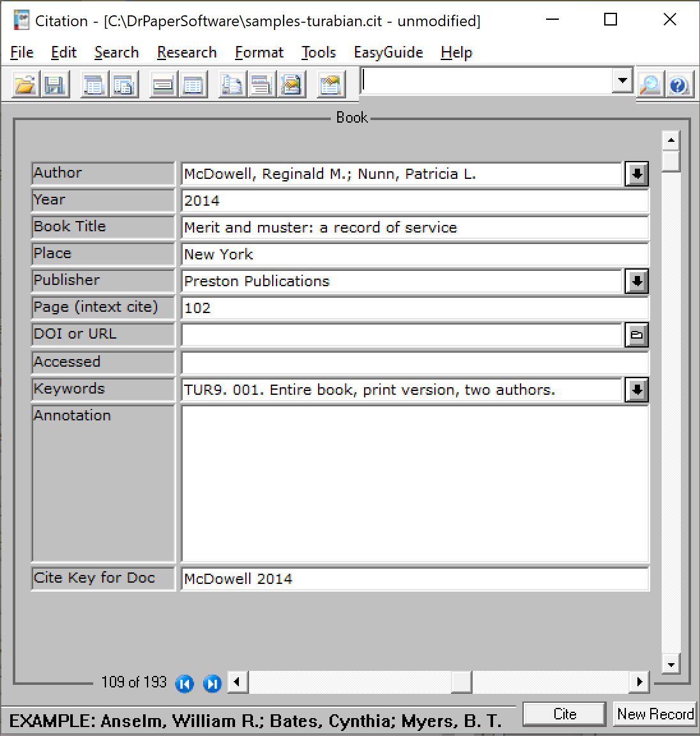
Task: Click the vertical scrollbar down arrow
Action: pyautogui.click(x=671, y=664)
